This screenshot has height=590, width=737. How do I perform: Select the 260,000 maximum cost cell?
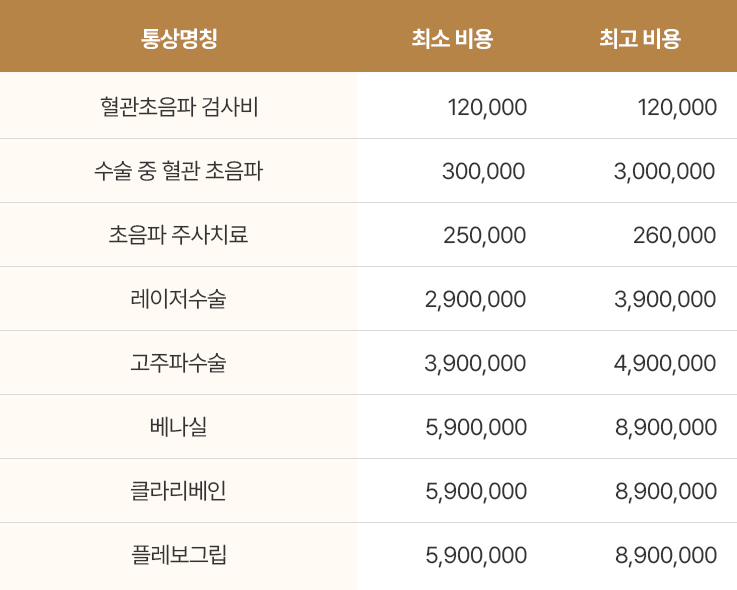click(x=674, y=235)
